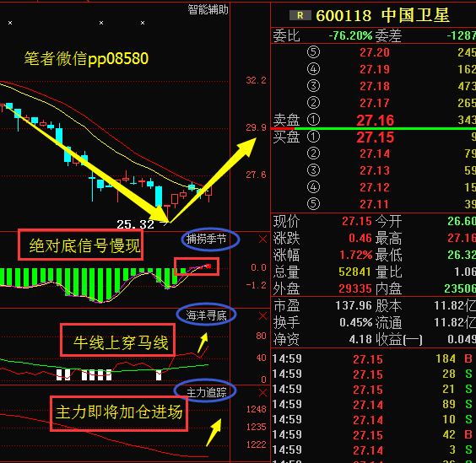Close the 捕捞季节 indicator panel with red X
Image resolution: width=476 pixels, height=463 pixels.
pyautogui.click(x=262, y=240)
